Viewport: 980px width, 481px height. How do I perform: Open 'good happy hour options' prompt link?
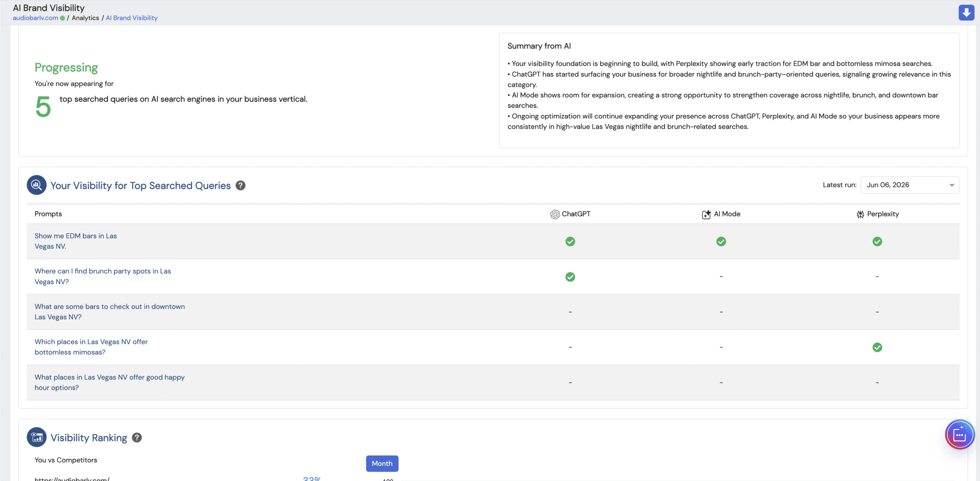(x=109, y=382)
